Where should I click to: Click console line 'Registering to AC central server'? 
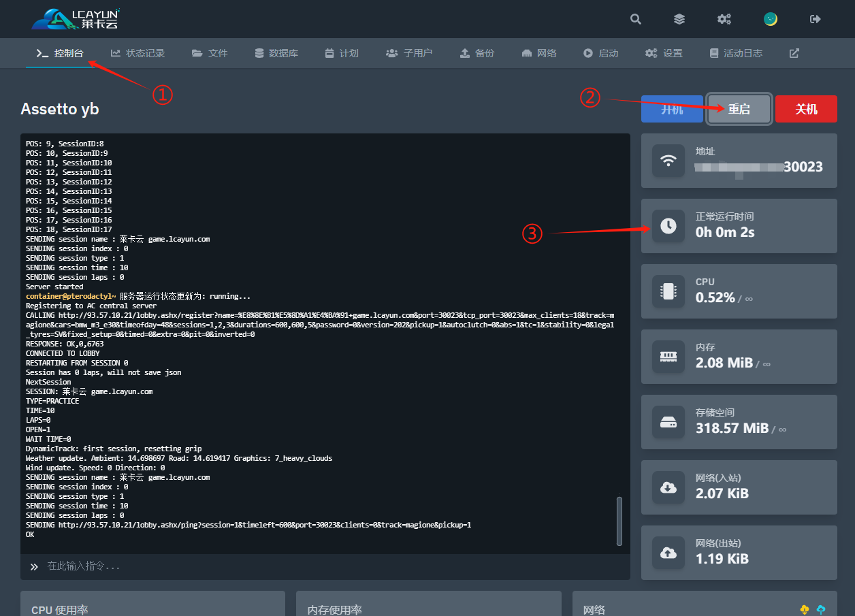click(x=91, y=306)
